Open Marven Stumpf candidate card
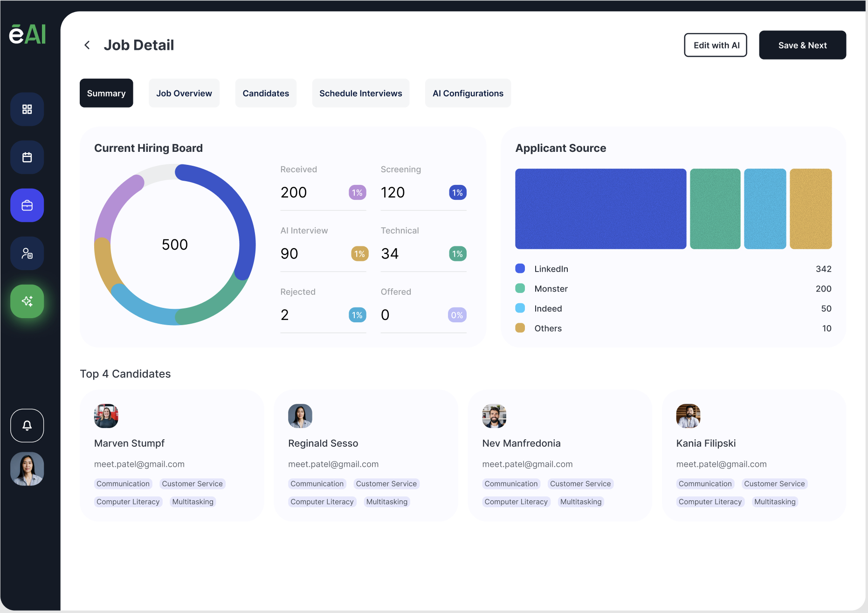The image size is (868, 613). (x=172, y=455)
